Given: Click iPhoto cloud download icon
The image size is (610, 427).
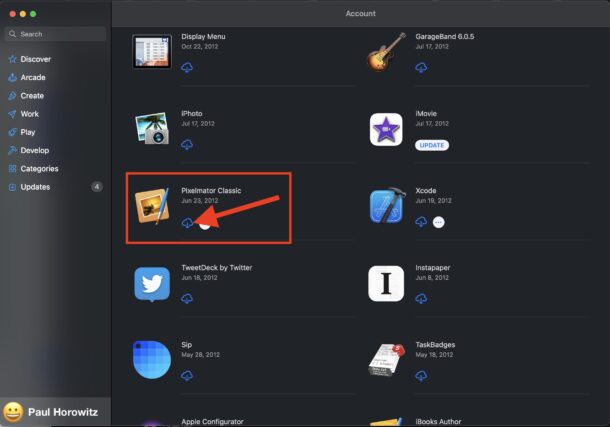Looking at the screenshot, I should point(187,144).
